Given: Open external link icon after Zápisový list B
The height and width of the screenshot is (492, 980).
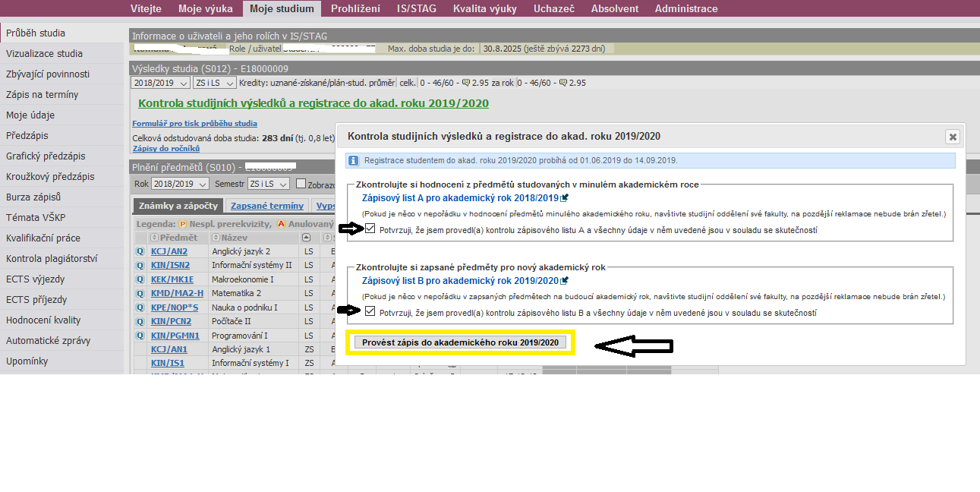Looking at the screenshot, I should point(564,281).
